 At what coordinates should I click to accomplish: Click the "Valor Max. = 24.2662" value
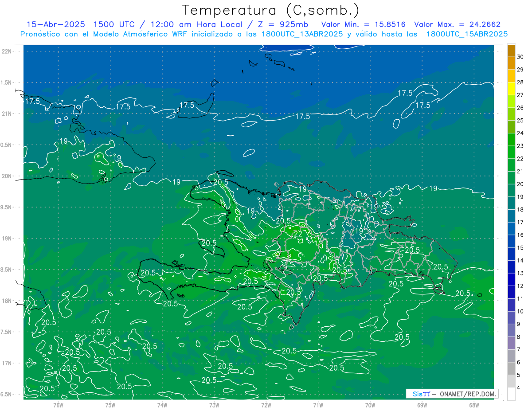[458, 24]
